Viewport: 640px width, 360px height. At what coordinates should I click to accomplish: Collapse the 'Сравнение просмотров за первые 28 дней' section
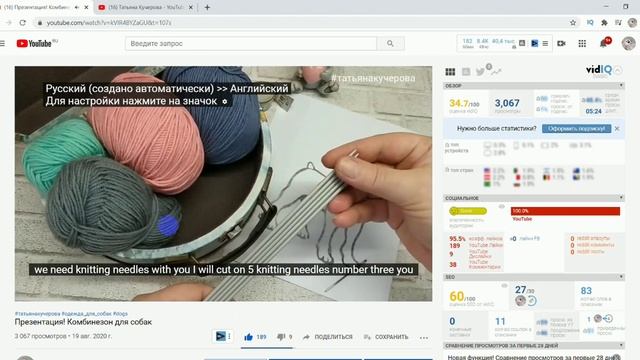click(621, 345)
